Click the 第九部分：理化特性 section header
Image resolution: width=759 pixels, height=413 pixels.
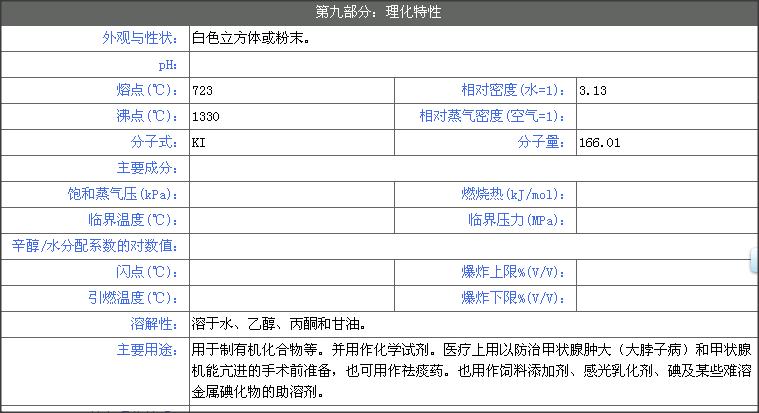point(378,12)
